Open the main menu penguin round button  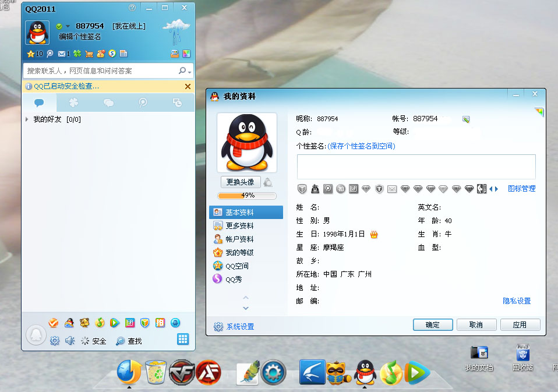36,335
